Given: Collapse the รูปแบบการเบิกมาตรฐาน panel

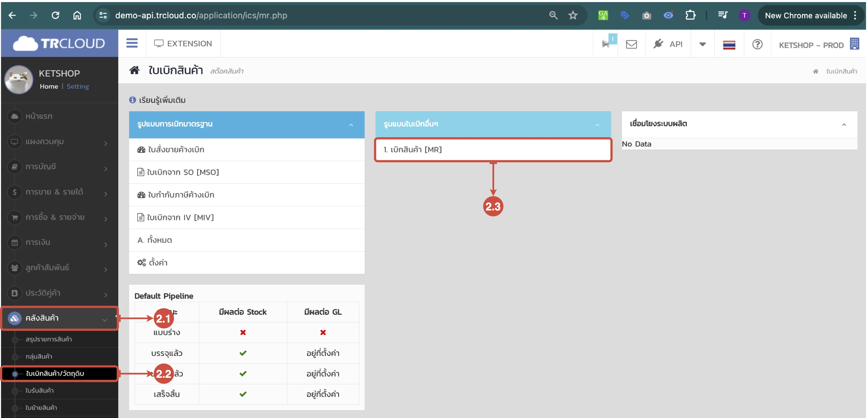Looking at the screenshot, I should coord(351,125).
